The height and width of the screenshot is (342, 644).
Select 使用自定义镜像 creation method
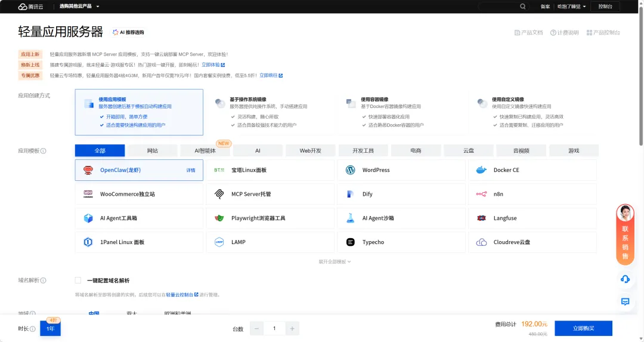[x=532, y=112]
